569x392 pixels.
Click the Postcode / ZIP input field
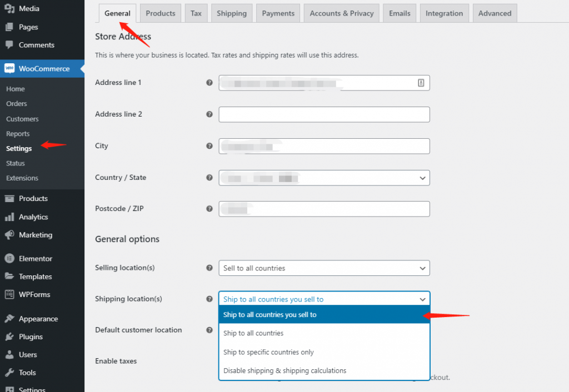[x=324, y=209]
